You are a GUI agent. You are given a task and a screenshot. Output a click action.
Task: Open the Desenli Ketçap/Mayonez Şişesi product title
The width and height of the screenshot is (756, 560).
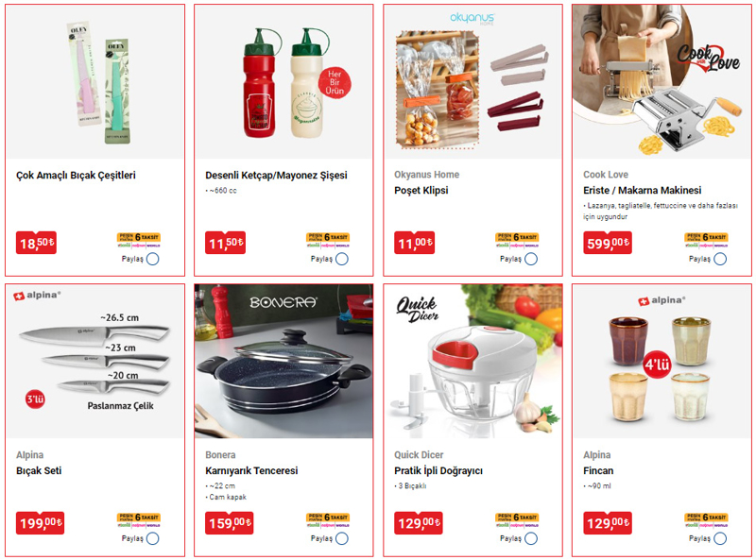(x=276, y=176)
